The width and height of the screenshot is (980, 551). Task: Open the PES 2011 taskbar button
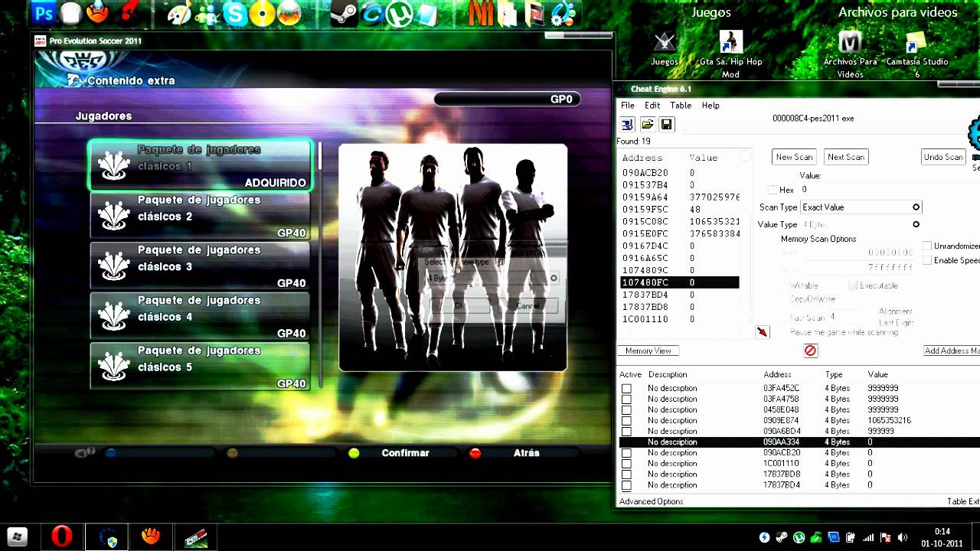click(x=196, y=537)
